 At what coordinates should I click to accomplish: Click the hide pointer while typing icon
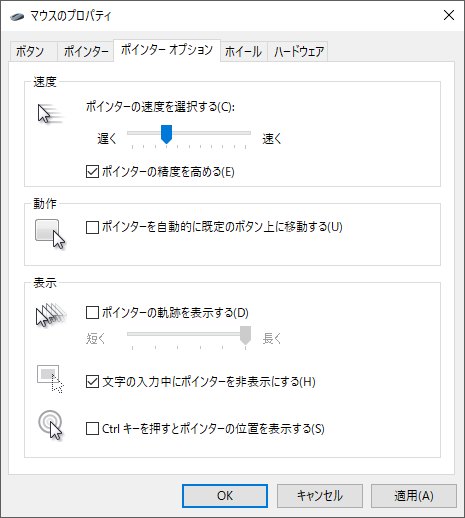click(50, 379)
